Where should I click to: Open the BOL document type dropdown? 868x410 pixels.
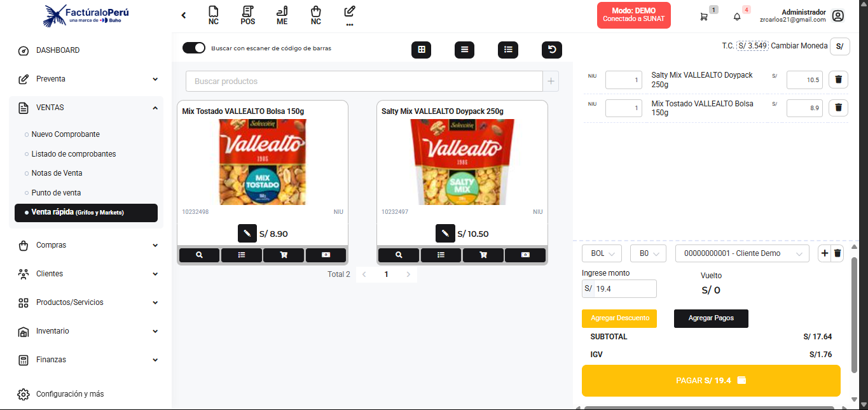(x=602, y=253)
